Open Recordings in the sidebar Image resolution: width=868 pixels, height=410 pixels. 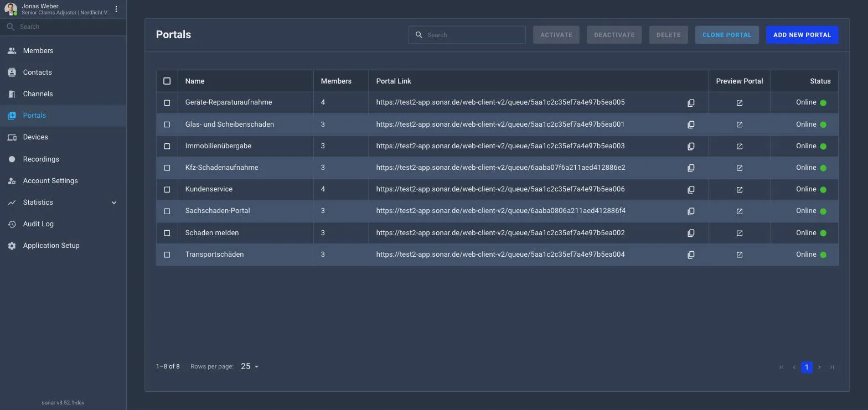tap(63, 159)
